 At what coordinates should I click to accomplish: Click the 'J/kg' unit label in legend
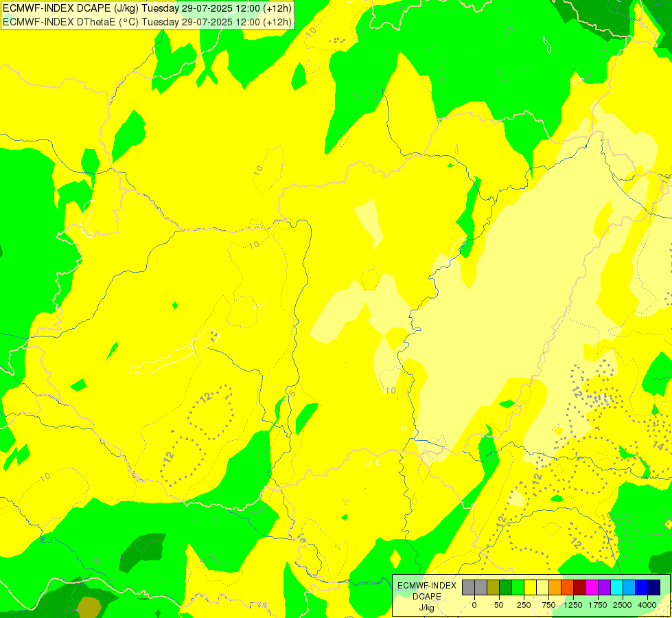coord(426,608)
